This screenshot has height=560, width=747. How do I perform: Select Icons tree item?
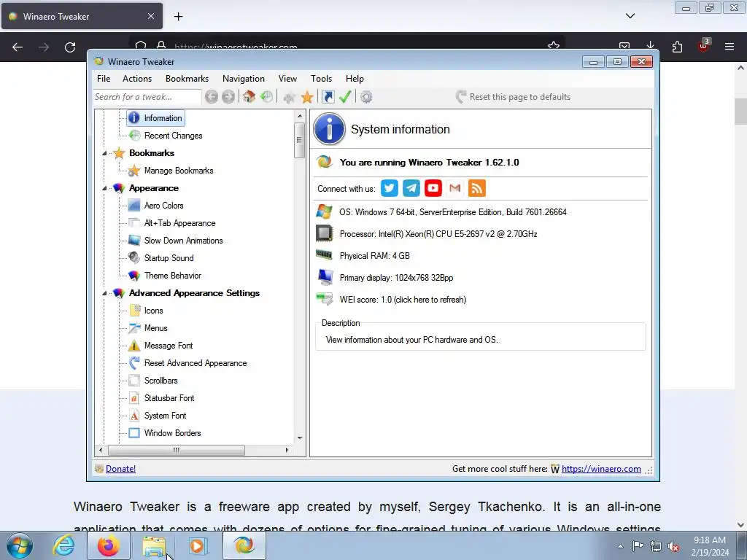pos(153,311)
